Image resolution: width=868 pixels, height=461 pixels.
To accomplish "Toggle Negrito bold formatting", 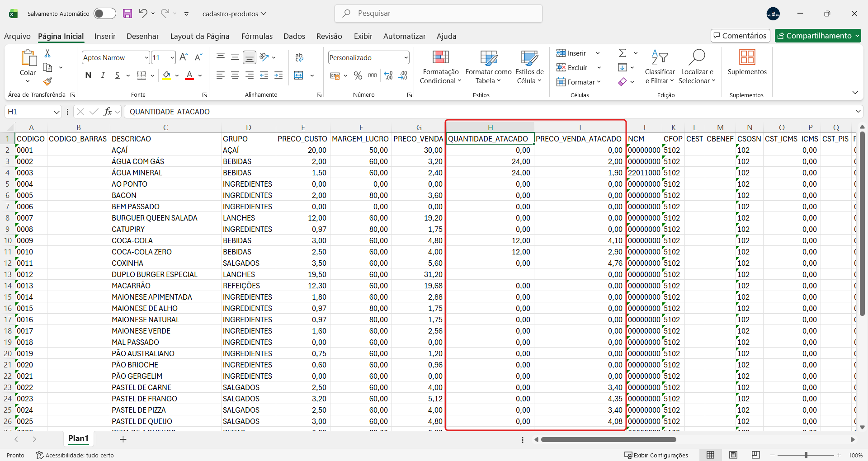I will tap(88, 75).
